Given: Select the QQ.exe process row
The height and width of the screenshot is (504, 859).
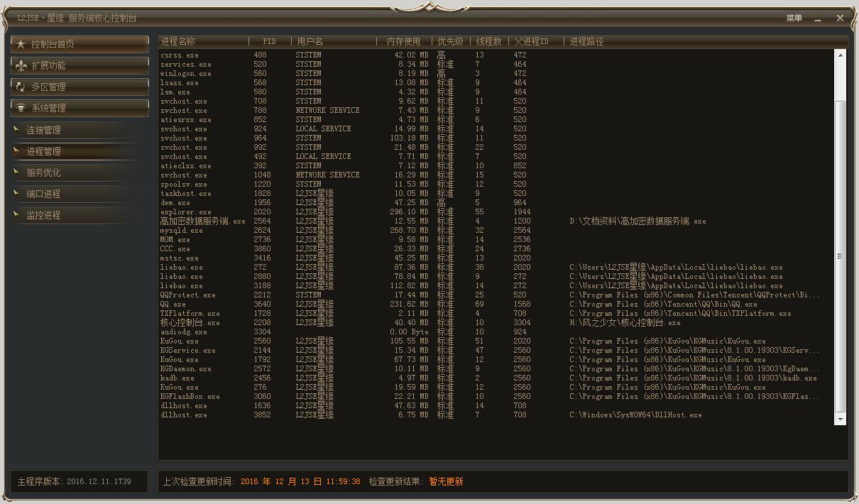Looking at the screenshot, I should 495,304.
